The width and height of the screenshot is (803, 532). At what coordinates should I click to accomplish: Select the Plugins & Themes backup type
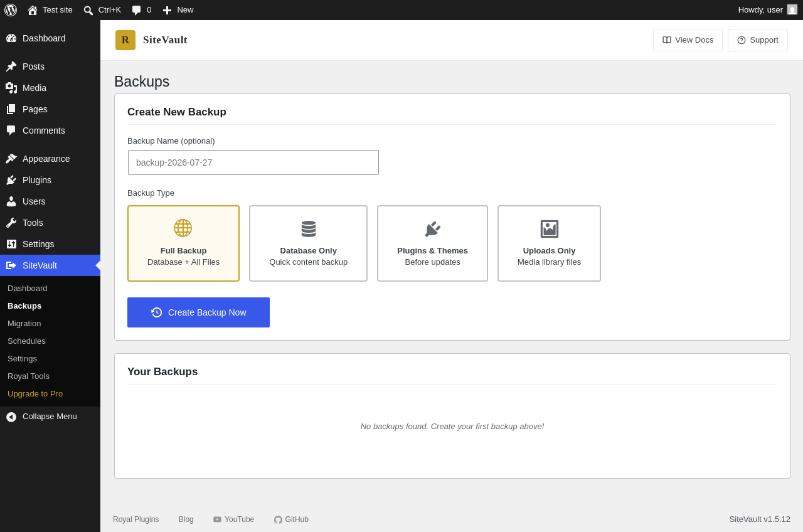pyautogui.click(x=432, y=243)
